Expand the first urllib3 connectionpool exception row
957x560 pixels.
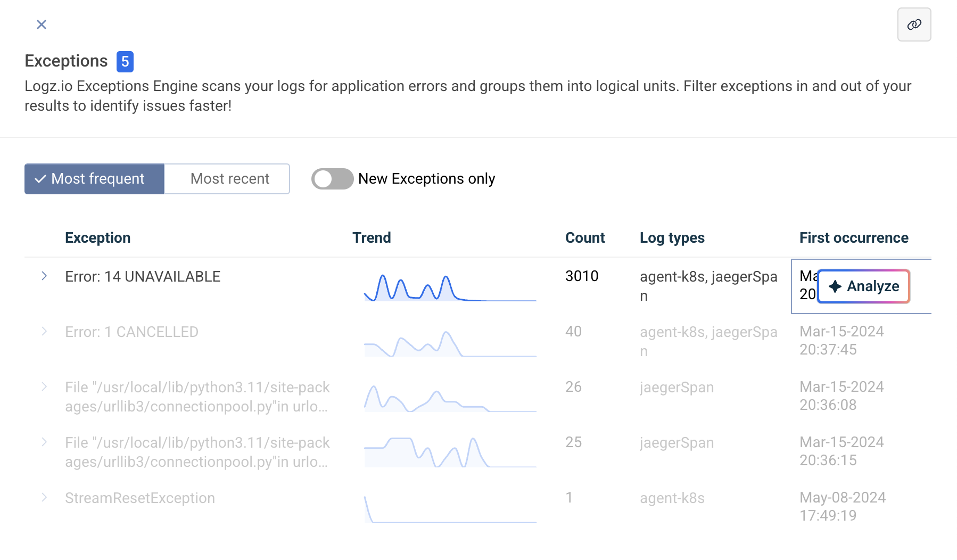tap(44, 386)
